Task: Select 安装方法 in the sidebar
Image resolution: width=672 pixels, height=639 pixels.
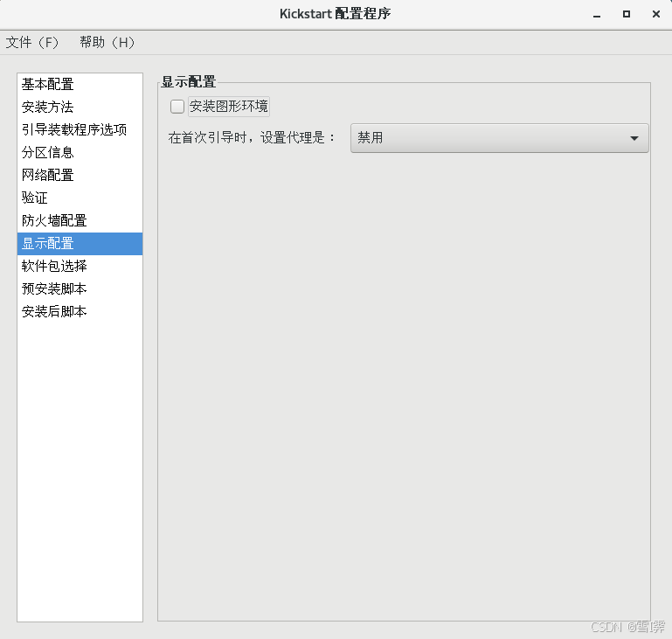Action: (x=80, y=108)
